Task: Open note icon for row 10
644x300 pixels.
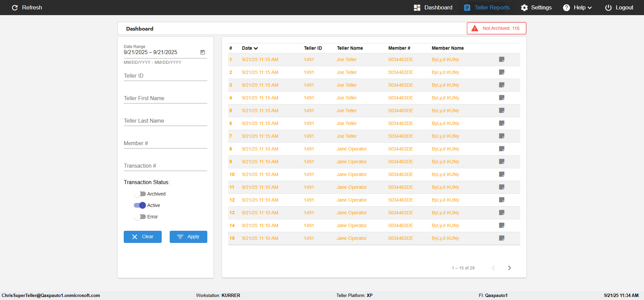Action: [502, 174]
